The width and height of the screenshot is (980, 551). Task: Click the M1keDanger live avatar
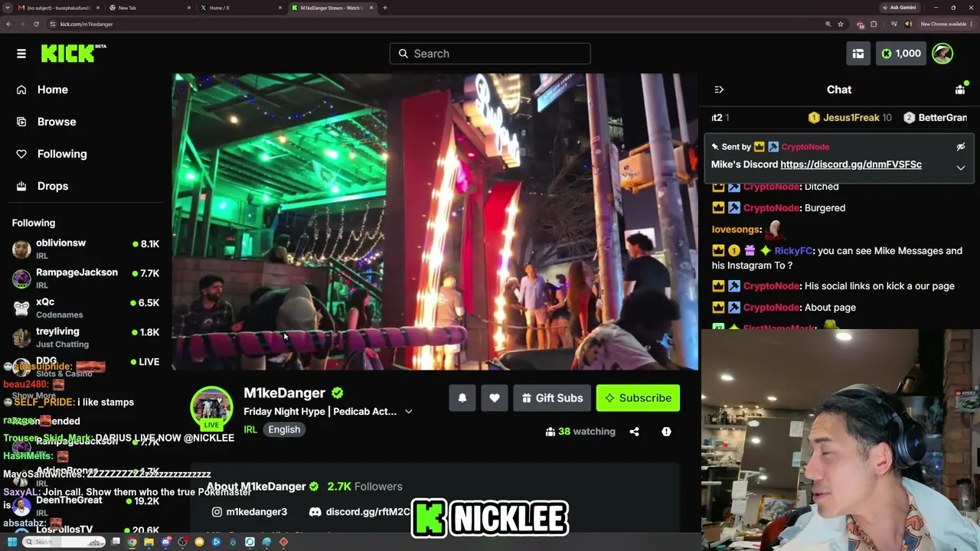[x=211, y=409]
